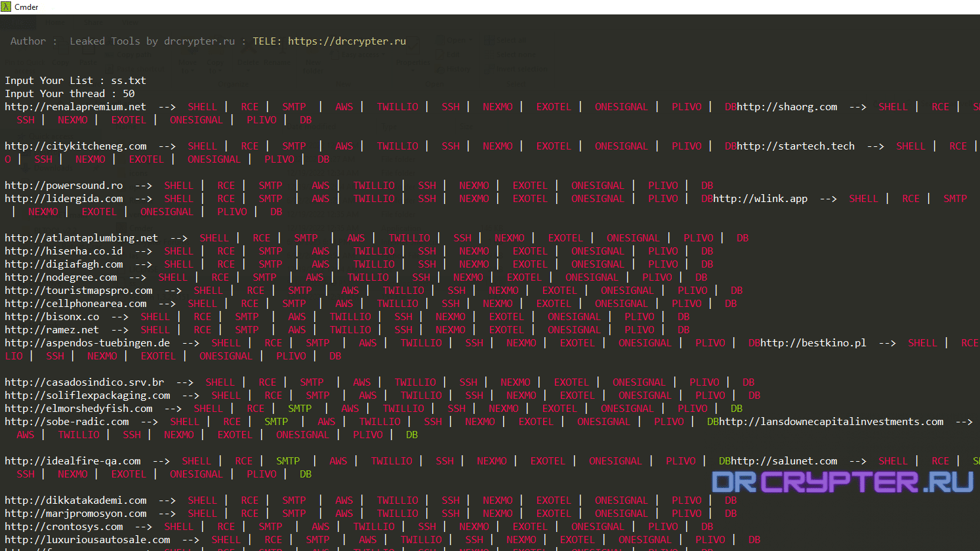The height and width of the screenshot is (551, 980).
Task: Click the http://renalapremium.net URL
Action: [75, 107]
